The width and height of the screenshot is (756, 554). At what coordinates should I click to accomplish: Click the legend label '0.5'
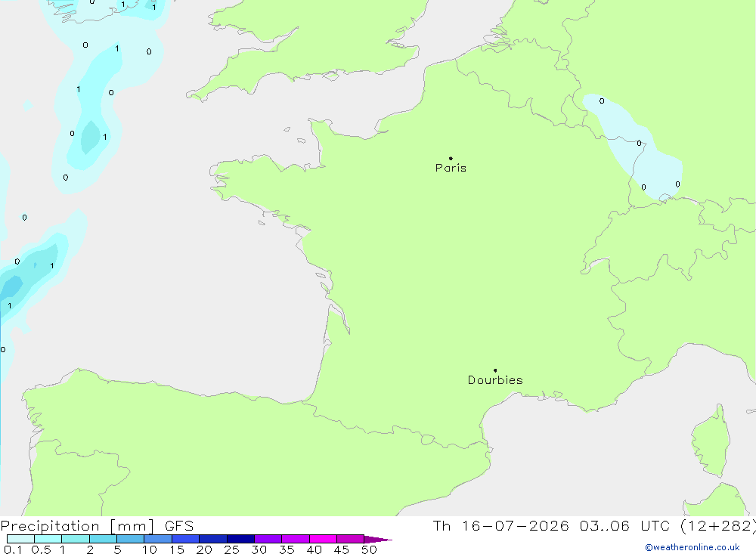click(41, 549)
